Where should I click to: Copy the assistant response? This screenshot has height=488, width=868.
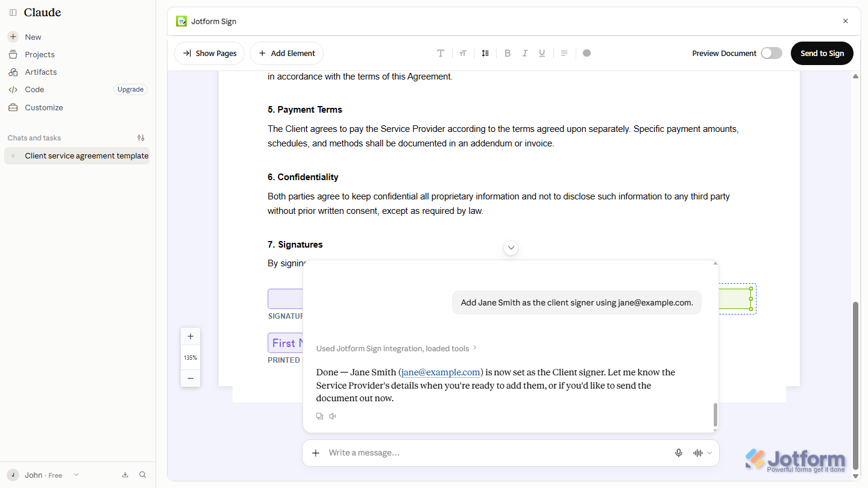[319, 416]
